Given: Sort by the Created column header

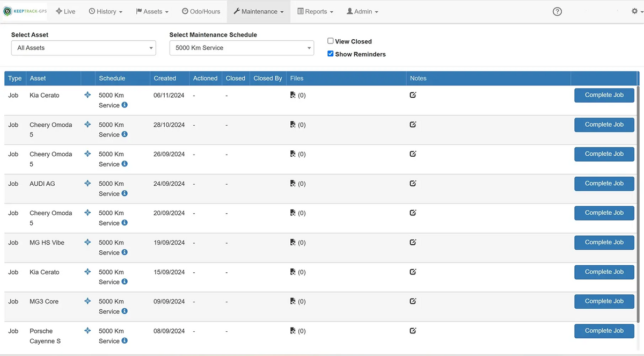Looking at the screenshot, I should pos(165,78).
